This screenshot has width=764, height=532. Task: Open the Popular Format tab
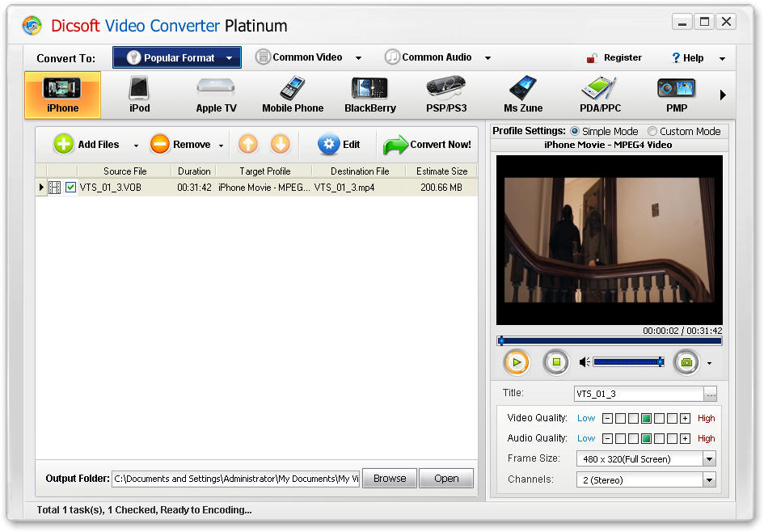pyautogui.click(x=177, y=57)
